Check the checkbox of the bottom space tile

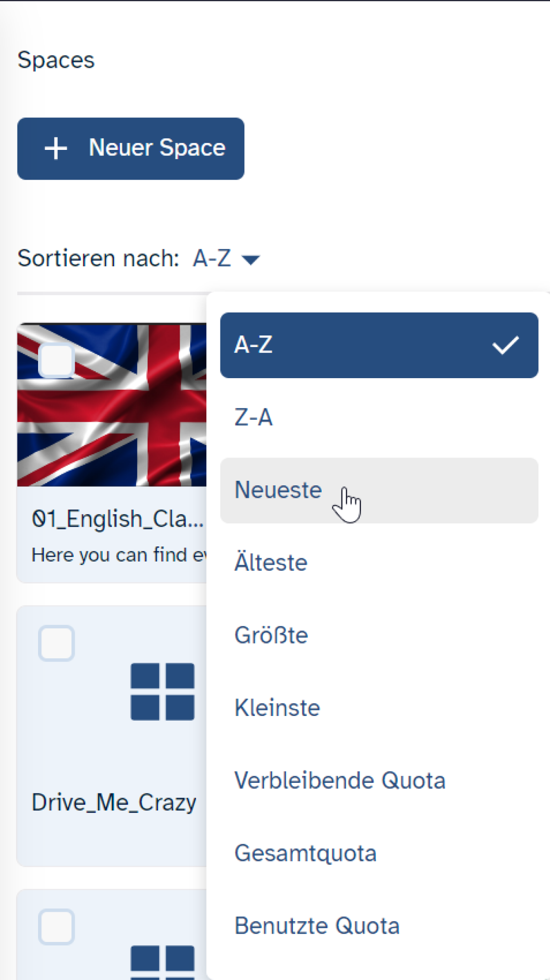pos(56,926)
